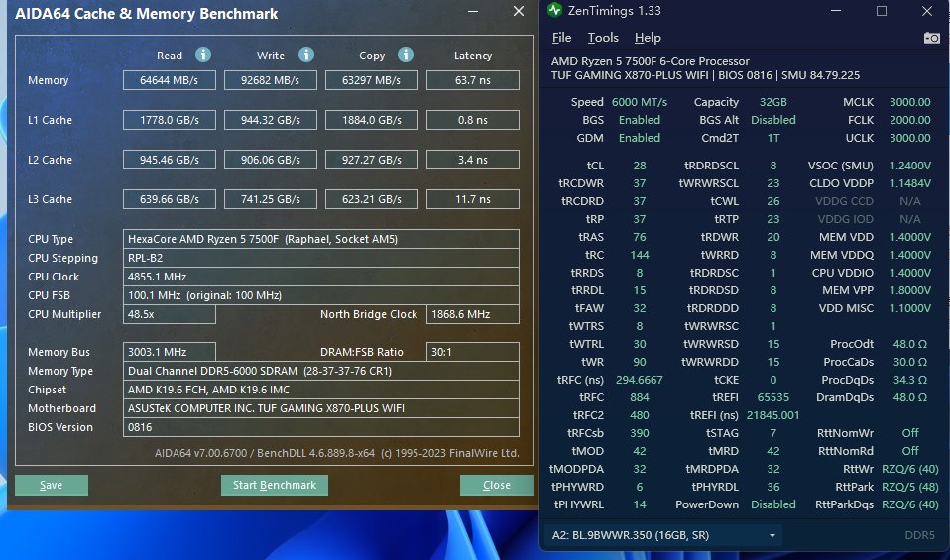
Task: Click L2 Cache Read value 945.46 GB/s
Action: point(169,160)
